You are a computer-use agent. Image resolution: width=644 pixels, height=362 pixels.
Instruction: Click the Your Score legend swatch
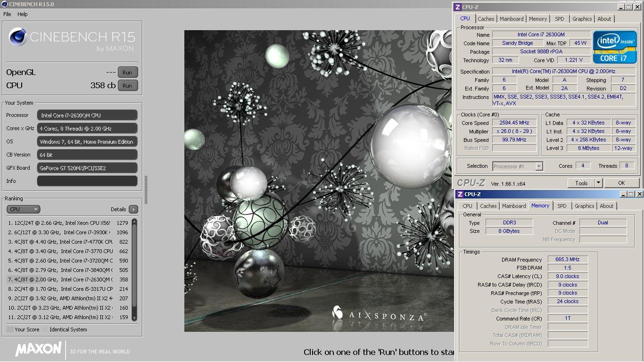pos(10,329)
